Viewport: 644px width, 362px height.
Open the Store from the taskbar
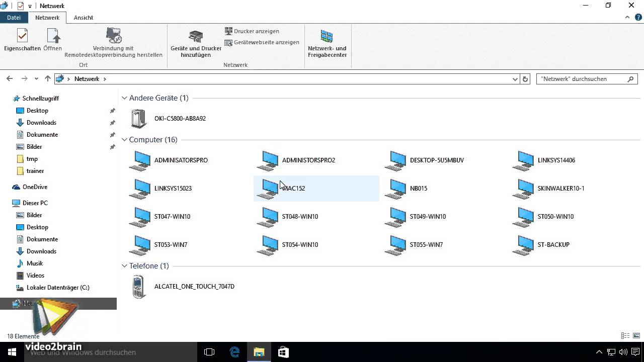click(283, 352)
